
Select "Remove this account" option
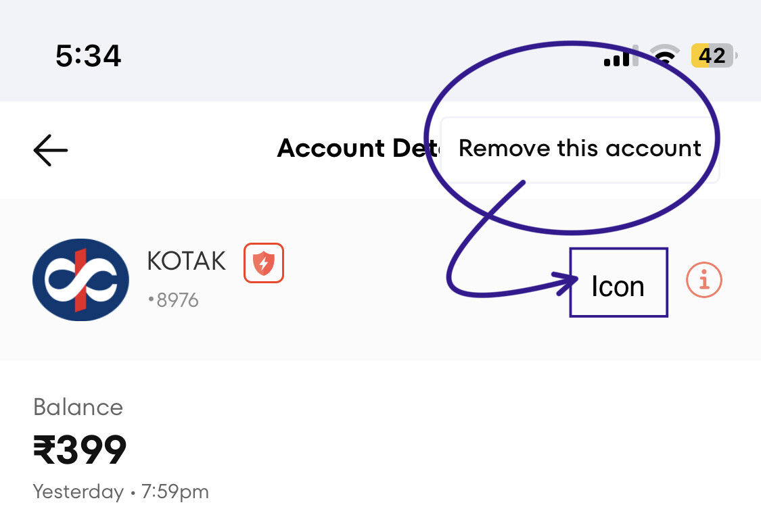[580, 149]
